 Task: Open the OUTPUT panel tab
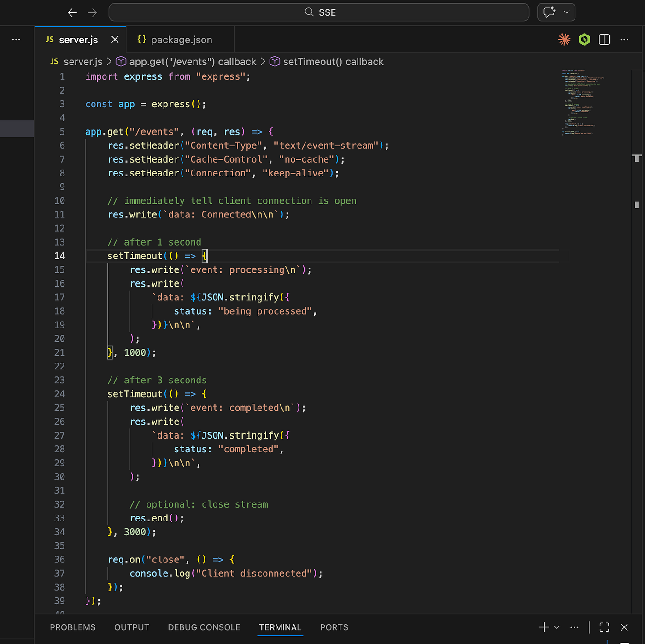point(132,627)
